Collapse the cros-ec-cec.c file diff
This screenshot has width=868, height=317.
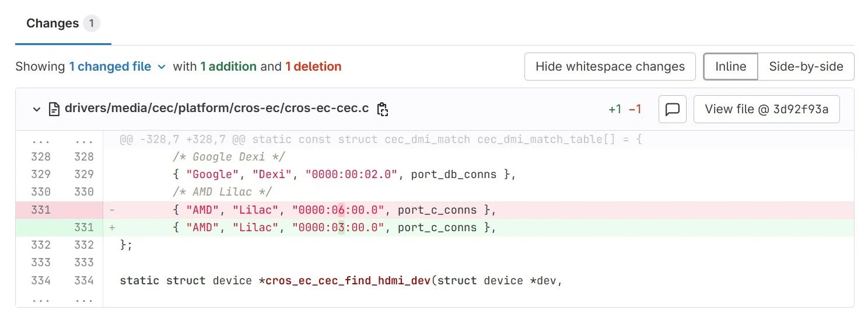(x=37, y=109)
